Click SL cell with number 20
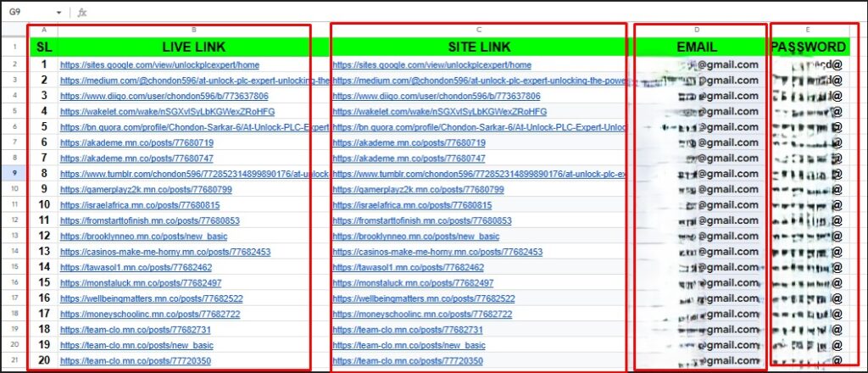The width and height of the screenshot is (868, 373). pos(43,361)
